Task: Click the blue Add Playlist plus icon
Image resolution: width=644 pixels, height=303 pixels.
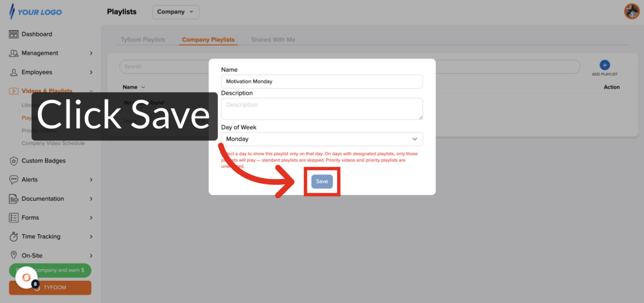Action: click(x=604, y=65)
